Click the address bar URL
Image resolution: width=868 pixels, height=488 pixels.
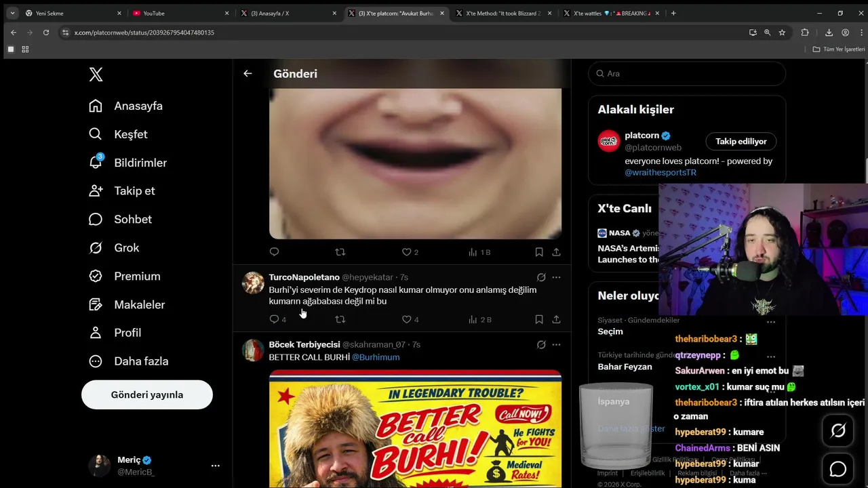(144, 33)
